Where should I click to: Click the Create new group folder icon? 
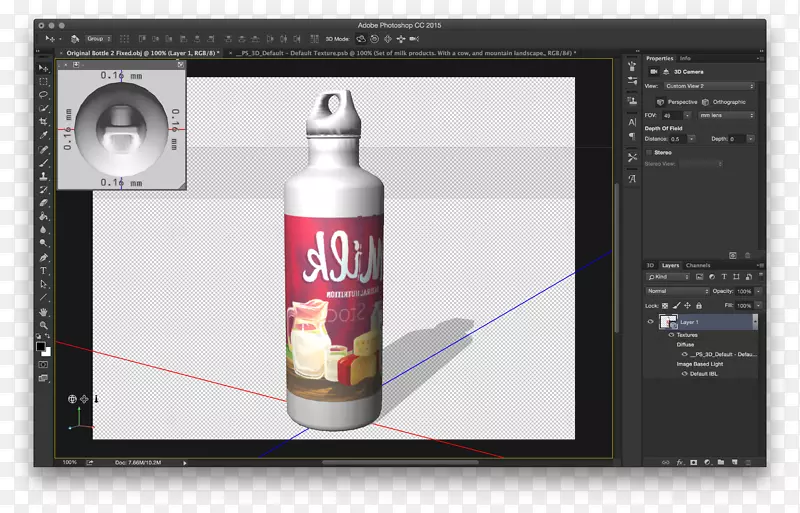[721, 462]
